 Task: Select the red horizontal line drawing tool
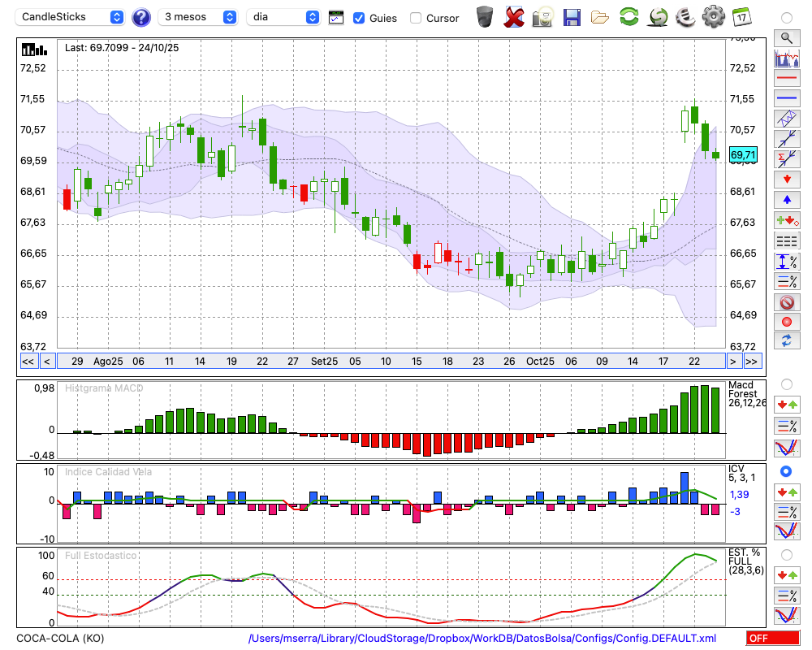click(786, 79)
